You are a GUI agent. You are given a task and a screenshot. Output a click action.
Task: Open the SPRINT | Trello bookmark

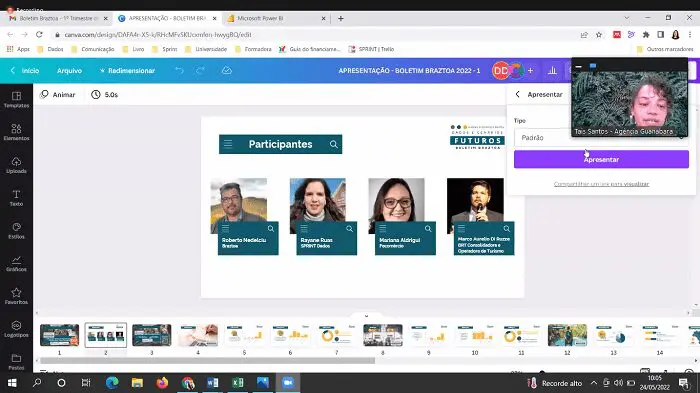(371, 49)
